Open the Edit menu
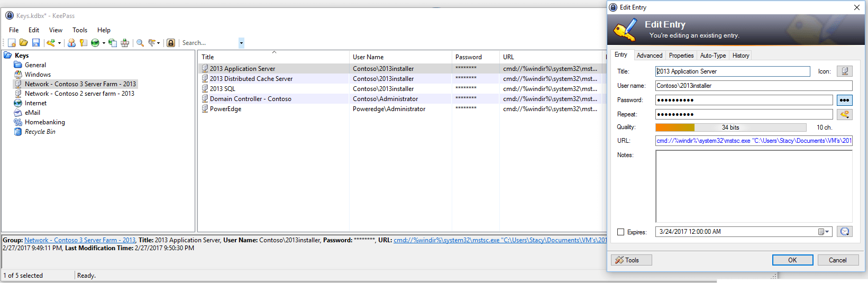868x283 pixels. pos(34,30)
